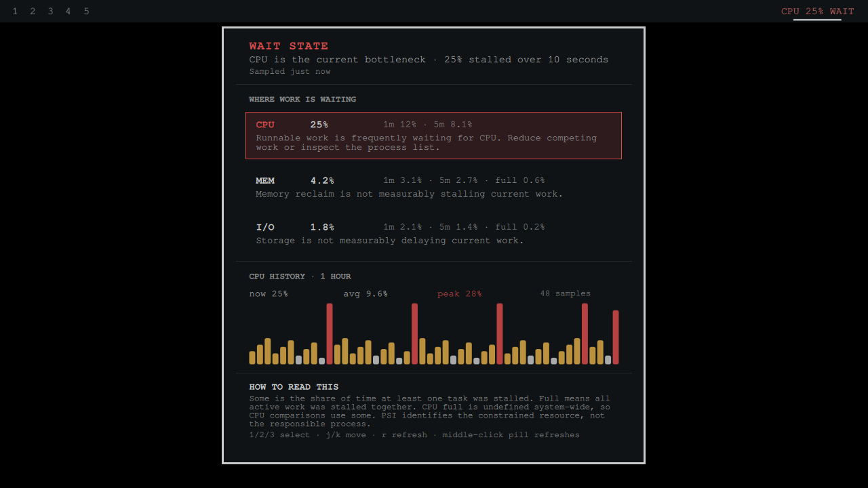Image resolution: width=868 pixels, height=488 pixels.
Task: Click 'Runnable work is frequently waiting' description
Action: tap(427, 142)
